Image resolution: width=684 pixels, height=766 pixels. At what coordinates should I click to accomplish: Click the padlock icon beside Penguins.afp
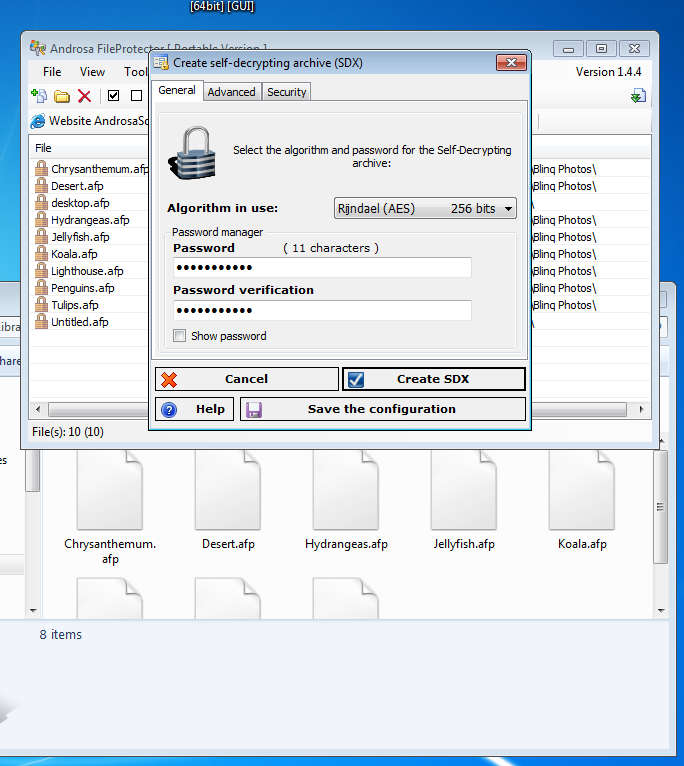click(42, 288)
